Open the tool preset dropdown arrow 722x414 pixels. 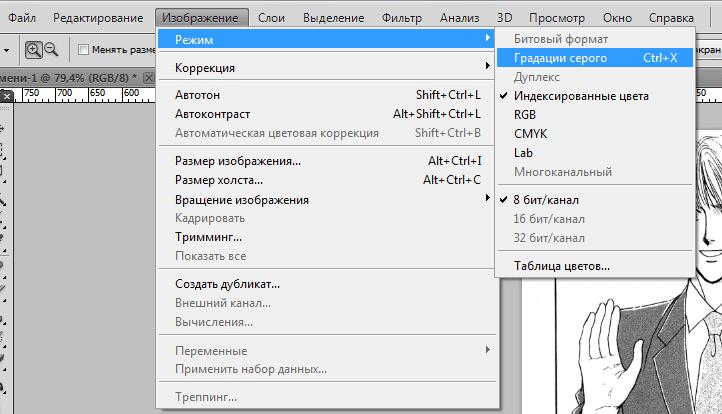click(x=7, y=50)
